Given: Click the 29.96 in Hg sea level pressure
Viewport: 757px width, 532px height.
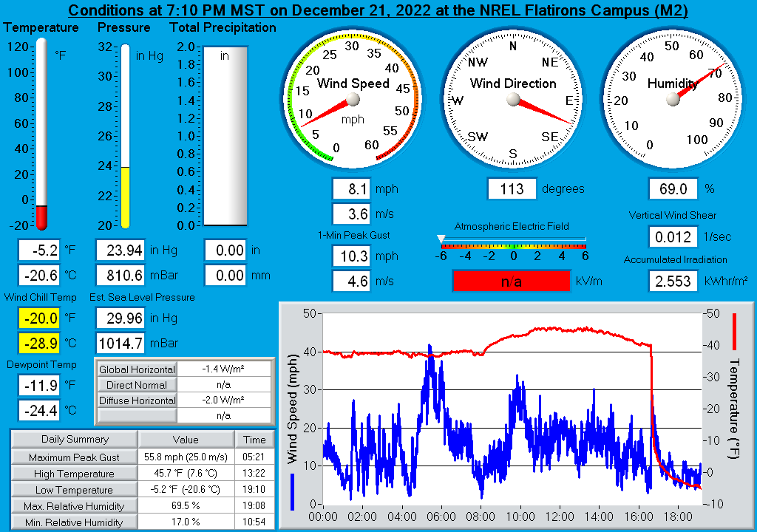Looking at the screenshot, I should coord(120,318).
